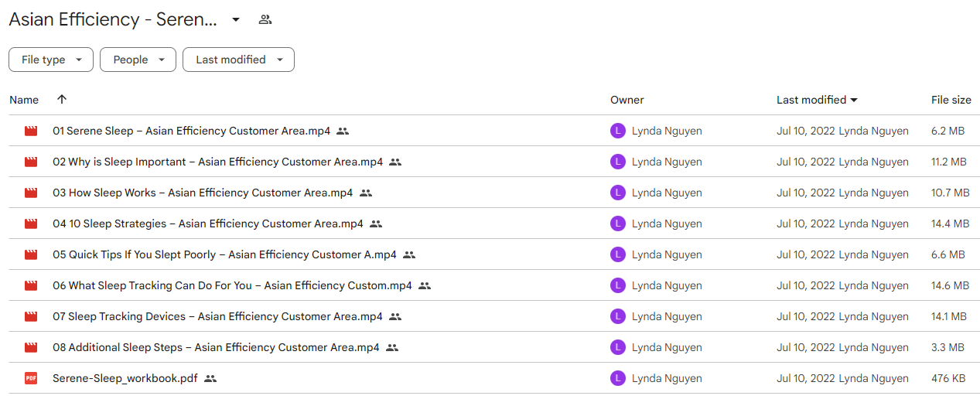This screenshot has height=406, width=980.
Task: Click Lynda Nguyen avatar in workbook PDF row
Action: (x=617, y=379)
